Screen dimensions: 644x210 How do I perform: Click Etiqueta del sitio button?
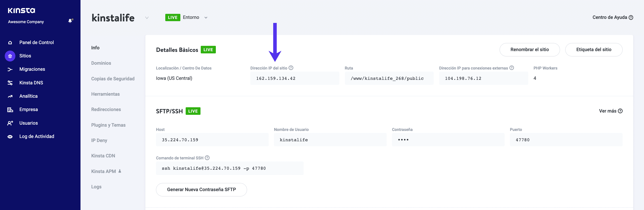(594, 50)
